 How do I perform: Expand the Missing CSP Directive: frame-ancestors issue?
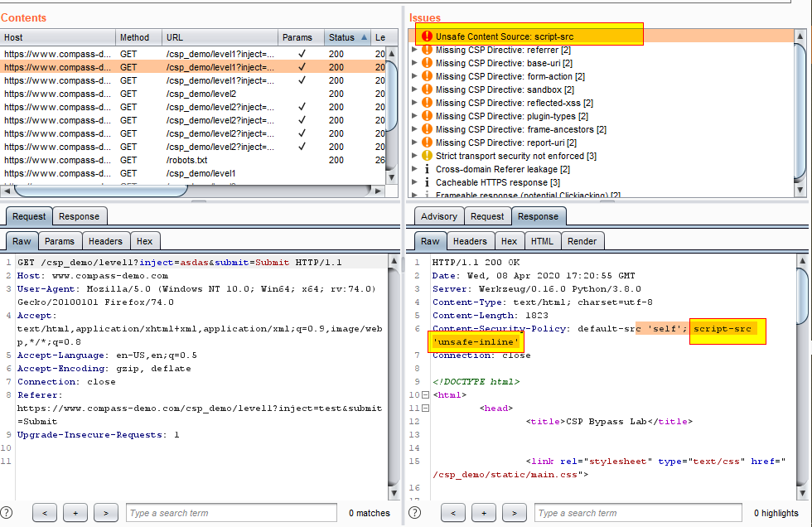(x=414, y=129)
